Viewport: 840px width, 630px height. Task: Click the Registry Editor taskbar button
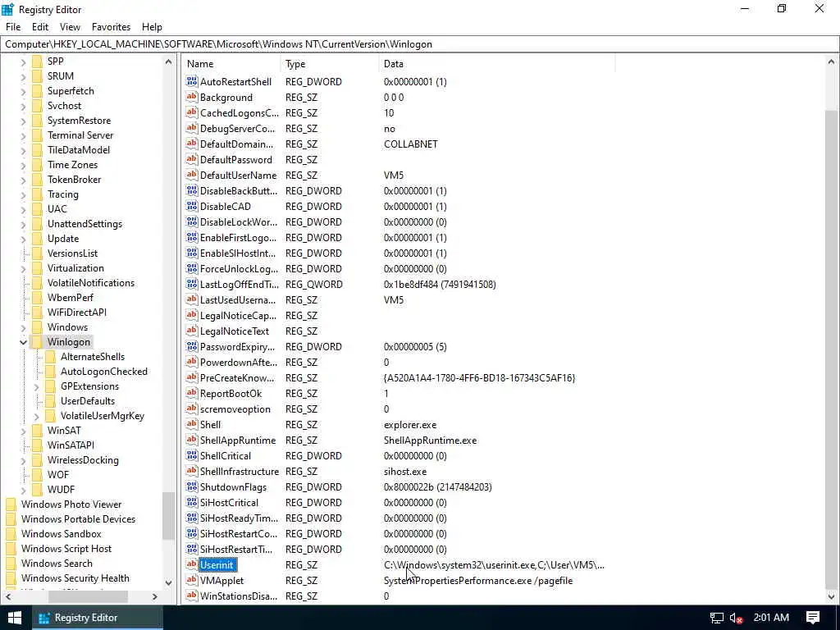[97, 618]
